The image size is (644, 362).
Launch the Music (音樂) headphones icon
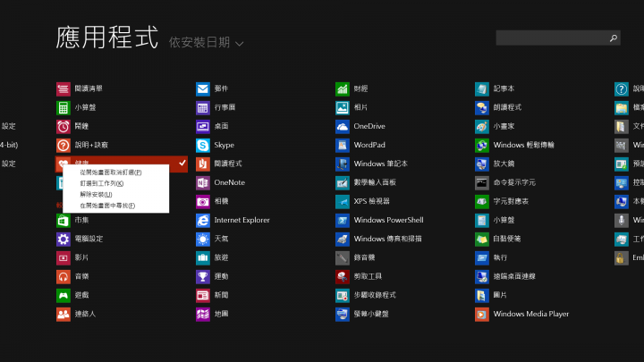64,276
